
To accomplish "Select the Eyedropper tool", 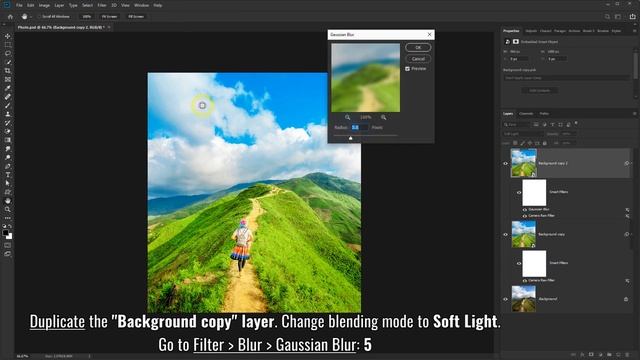I will pos(8,88).
